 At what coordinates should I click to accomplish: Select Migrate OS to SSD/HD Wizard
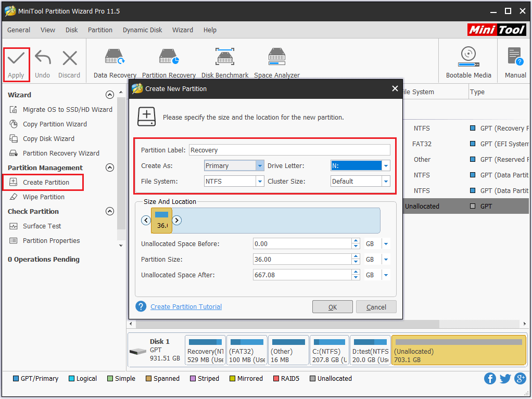[x=67, y=110]
